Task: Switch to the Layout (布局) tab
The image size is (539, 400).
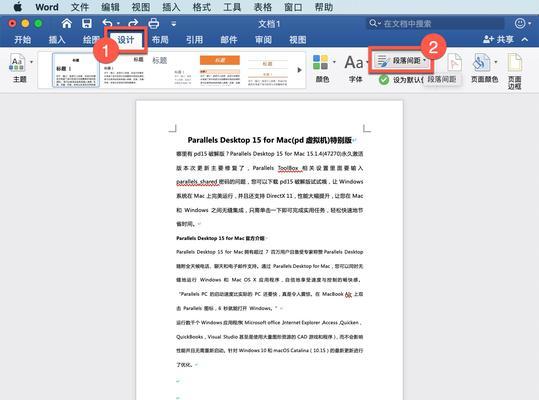Action: [160, 40]
